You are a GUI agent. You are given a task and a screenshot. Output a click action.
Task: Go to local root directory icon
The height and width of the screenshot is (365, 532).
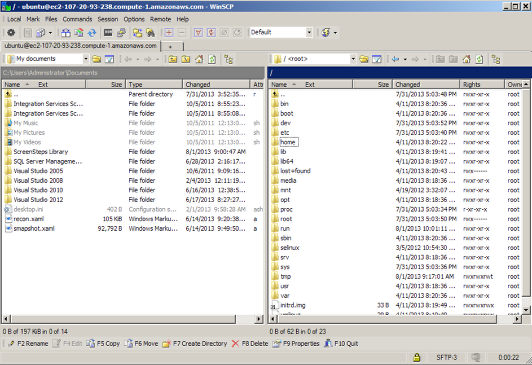186,59
